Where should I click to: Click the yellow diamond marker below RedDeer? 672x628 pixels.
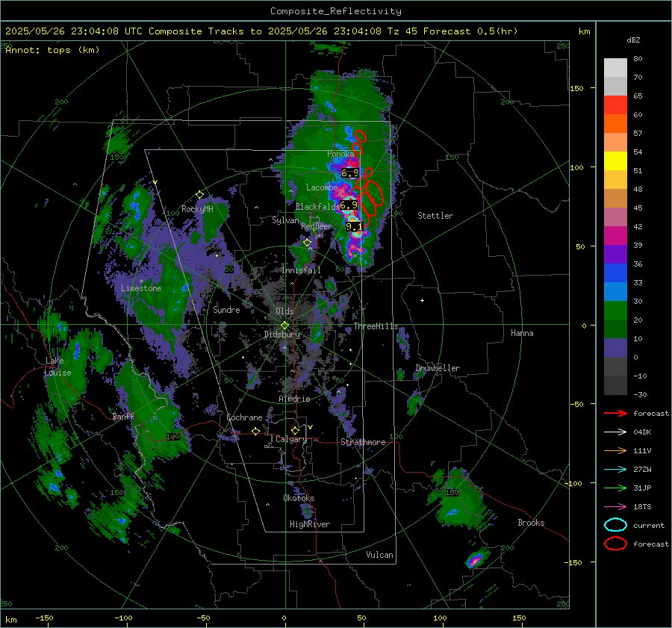tap(308, 243)
